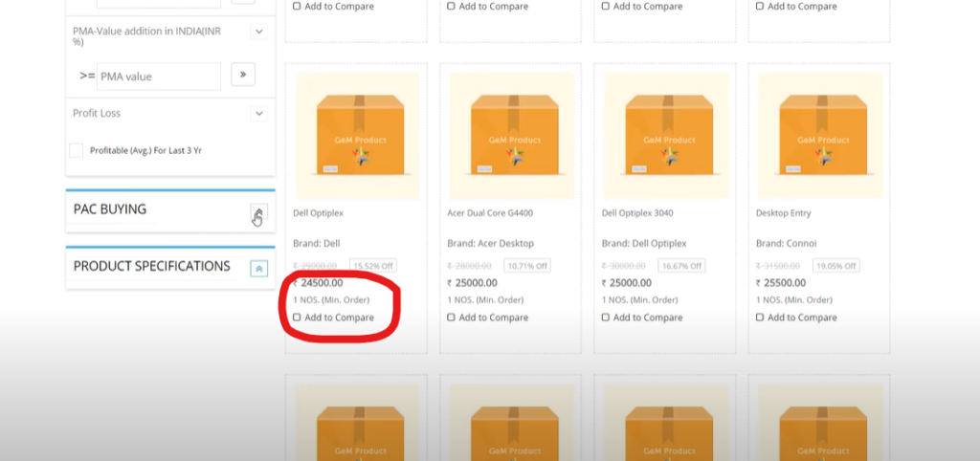
Task: Tick Profitable (Avg.) For Last 3 Yr checkbox
Action: 77,150
